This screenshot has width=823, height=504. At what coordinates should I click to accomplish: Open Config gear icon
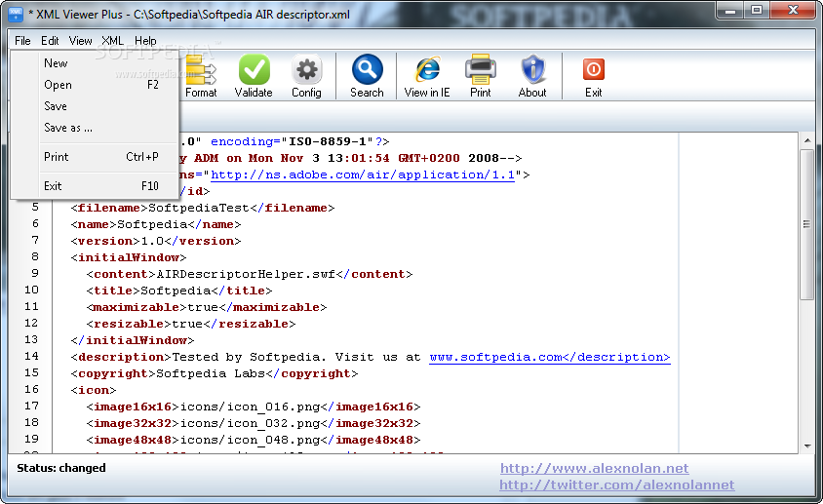306,70
